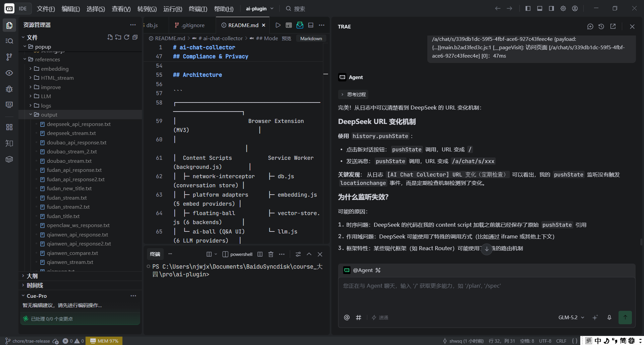The width and height of the screenshot is (644, 345).
Task: Expand the embedding folder
Action: [80, 69]
